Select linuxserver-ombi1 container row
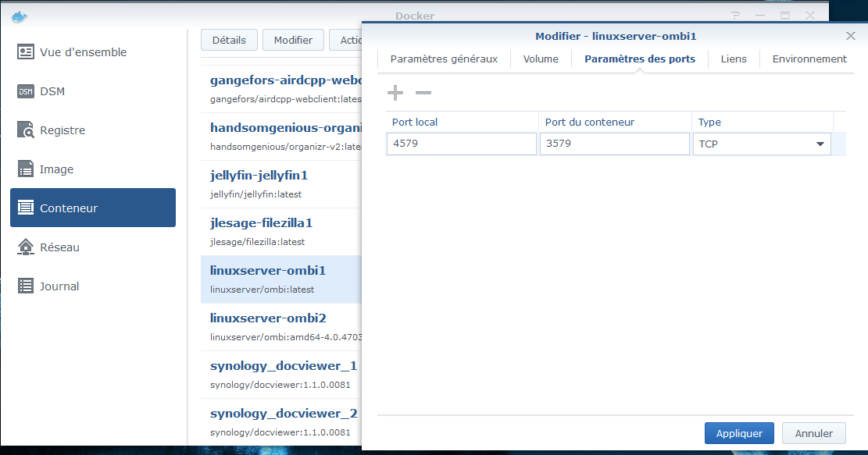The width and height of the screenshot is (868, 455). 281,279
